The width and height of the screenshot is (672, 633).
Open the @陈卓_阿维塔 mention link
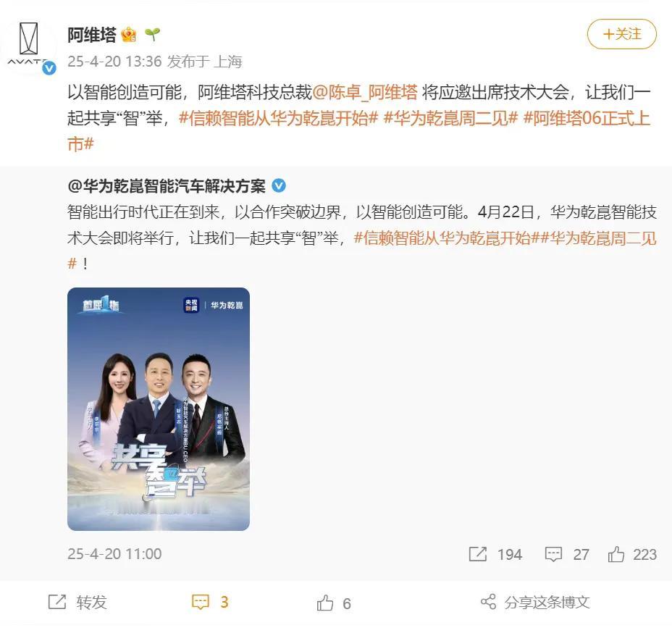[365, 92]
